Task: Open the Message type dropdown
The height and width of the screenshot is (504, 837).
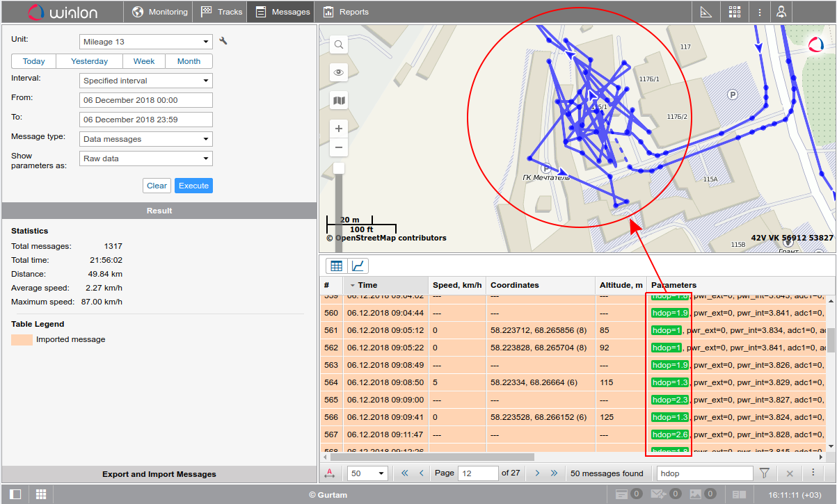Action: [145, 139]
